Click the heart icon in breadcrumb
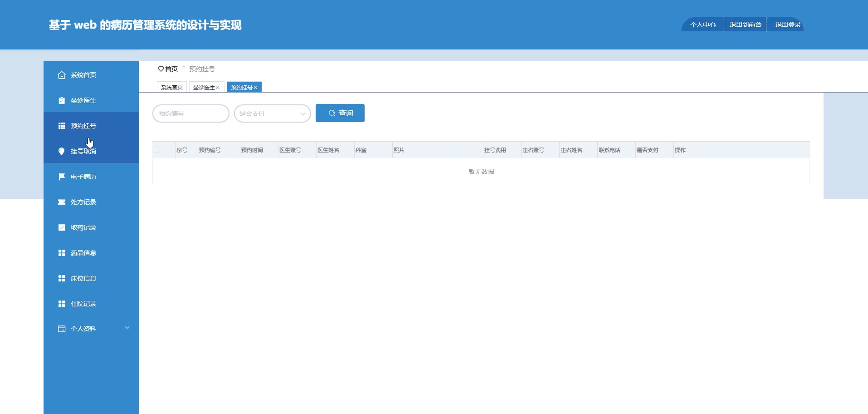The image size is (868, 414). tap(161, 69)
